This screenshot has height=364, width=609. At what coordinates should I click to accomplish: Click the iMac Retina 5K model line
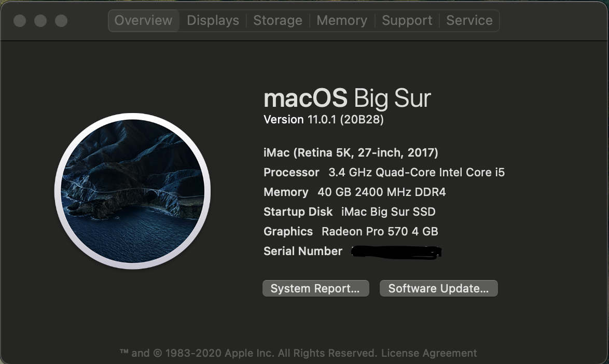(x=351, y=152)
